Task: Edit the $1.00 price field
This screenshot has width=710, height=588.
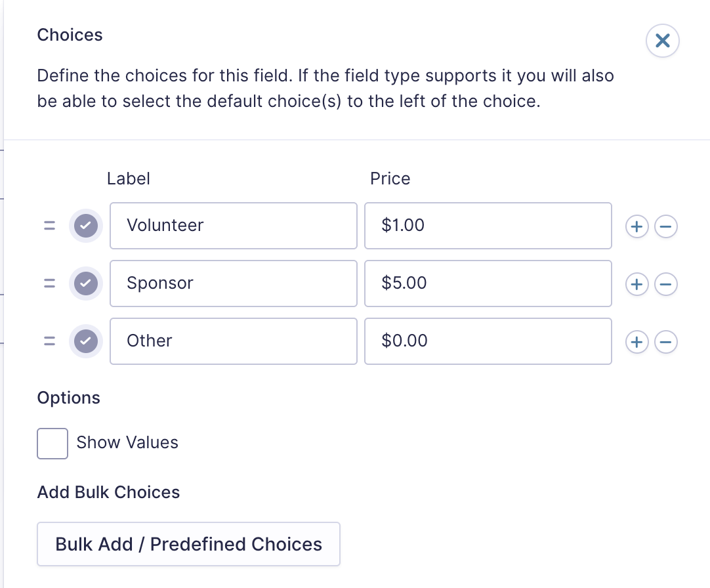Action: tap(488, 226)
